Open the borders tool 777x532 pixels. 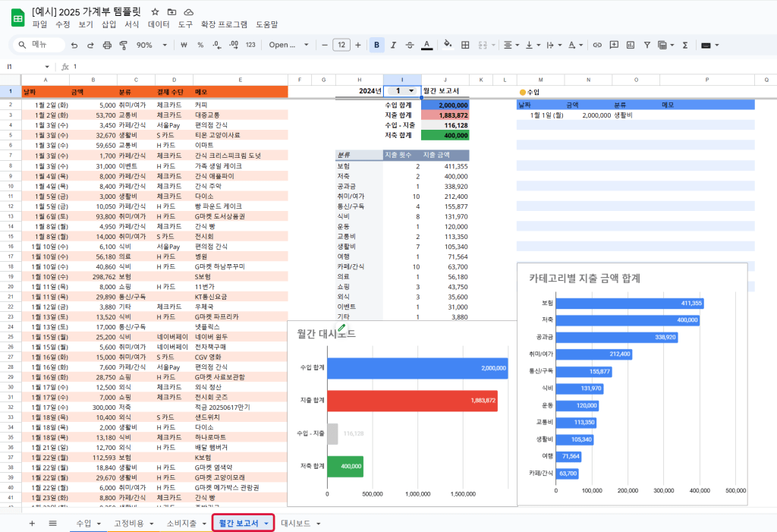click(465, 45)
